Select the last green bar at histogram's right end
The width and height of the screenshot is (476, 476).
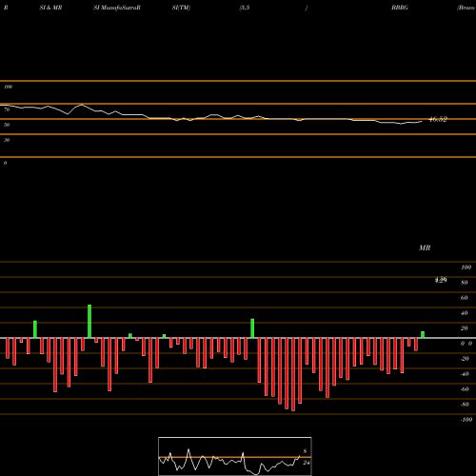click(x=423, y=334)
